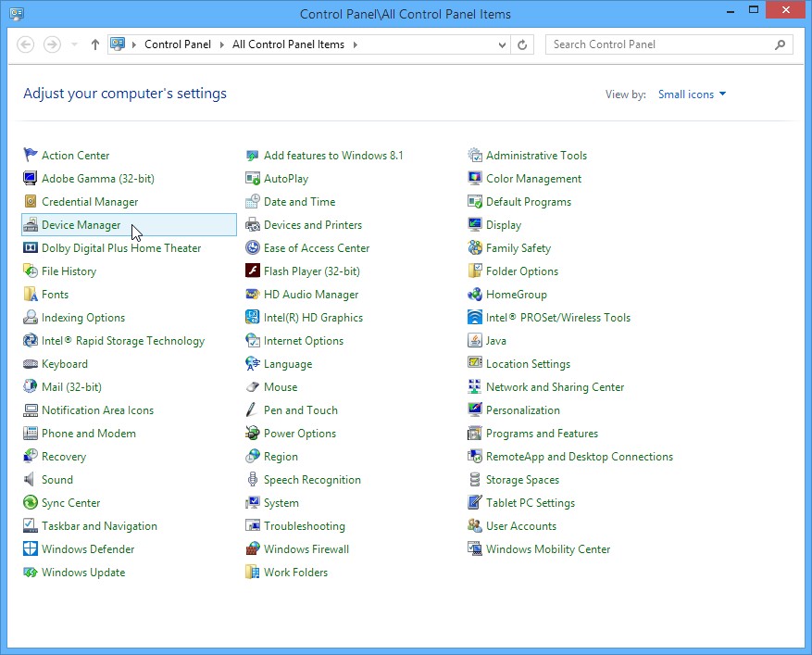Viewport: 812px width, 655px height.
Task: Click the Fonts folder icon
Action: pos(31,295)
